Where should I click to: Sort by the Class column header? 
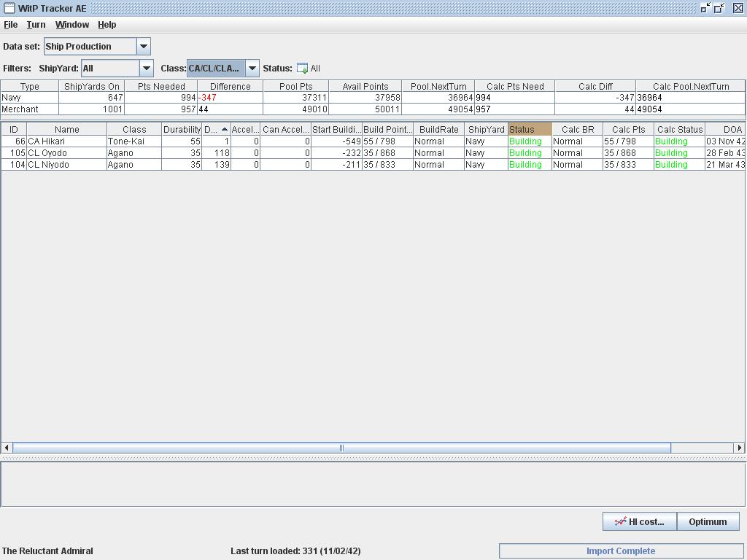[x=134, y=129]
